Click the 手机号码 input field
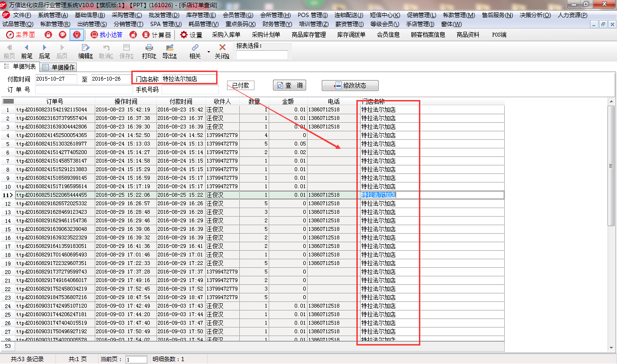The image size is (617, 364). 190,90
